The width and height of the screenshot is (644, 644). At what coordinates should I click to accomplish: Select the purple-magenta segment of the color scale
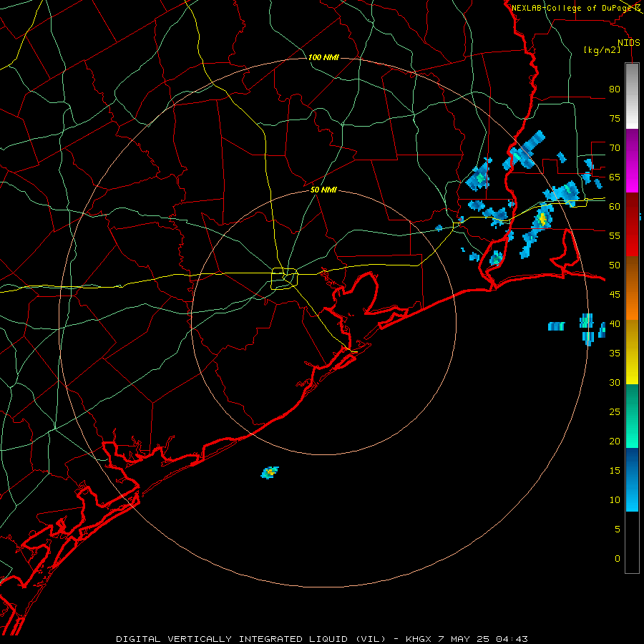(x=632, y=161)
